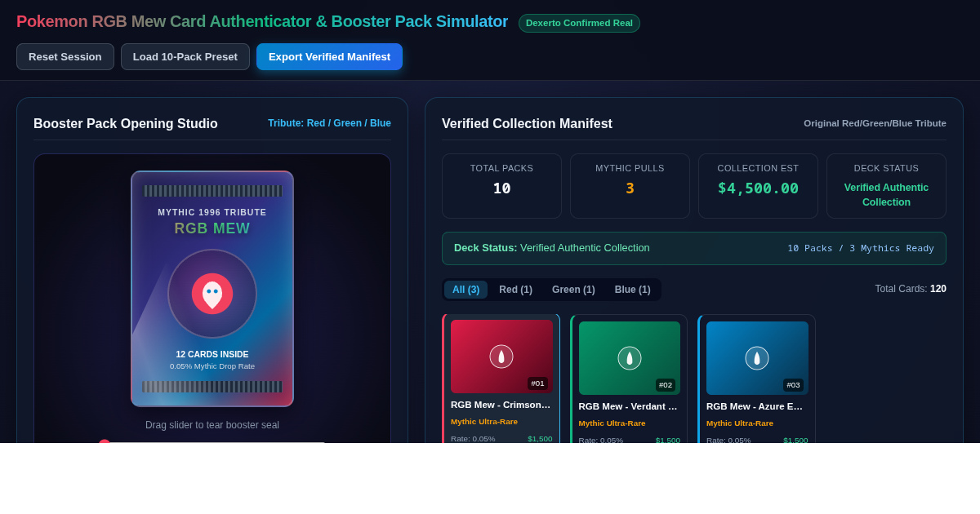The image size is (980, 514).
Task: Click Tribute: Red / Green / Blue label
Action: 329,123
